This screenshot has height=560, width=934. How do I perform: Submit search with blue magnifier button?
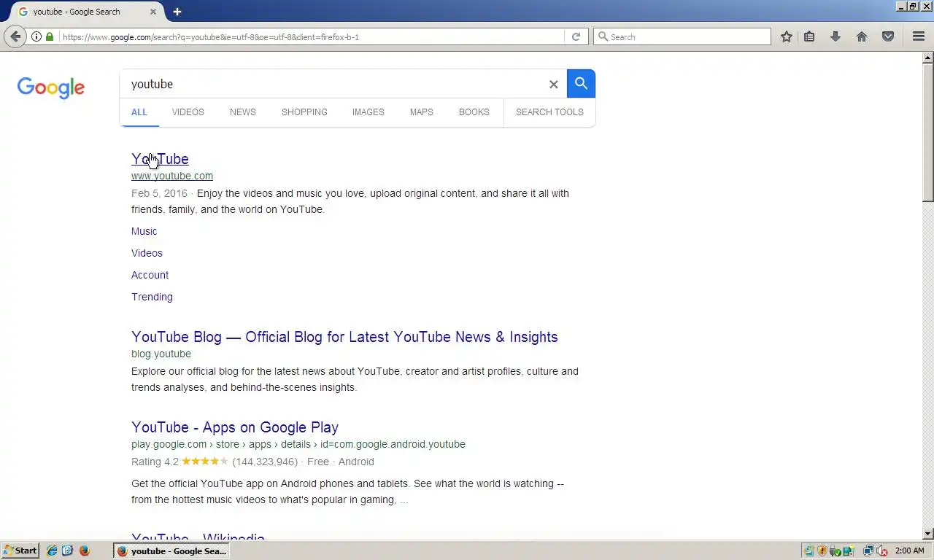pos(581,84)
